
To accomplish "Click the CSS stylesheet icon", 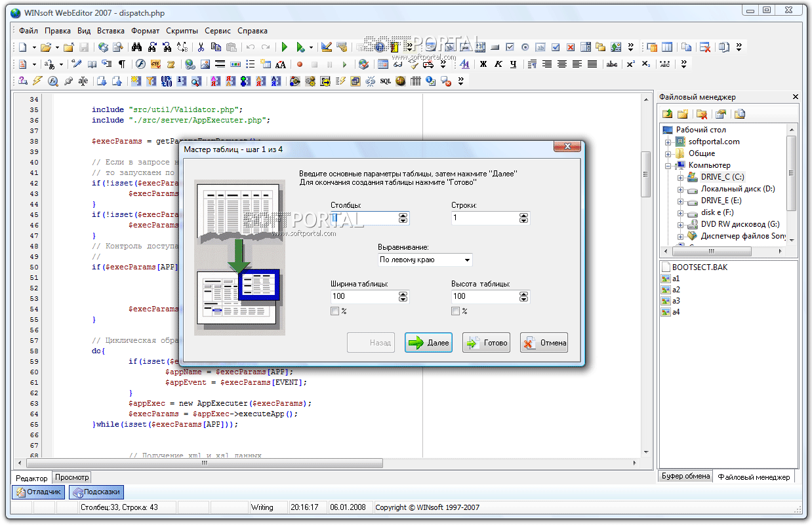I will 155,64.
